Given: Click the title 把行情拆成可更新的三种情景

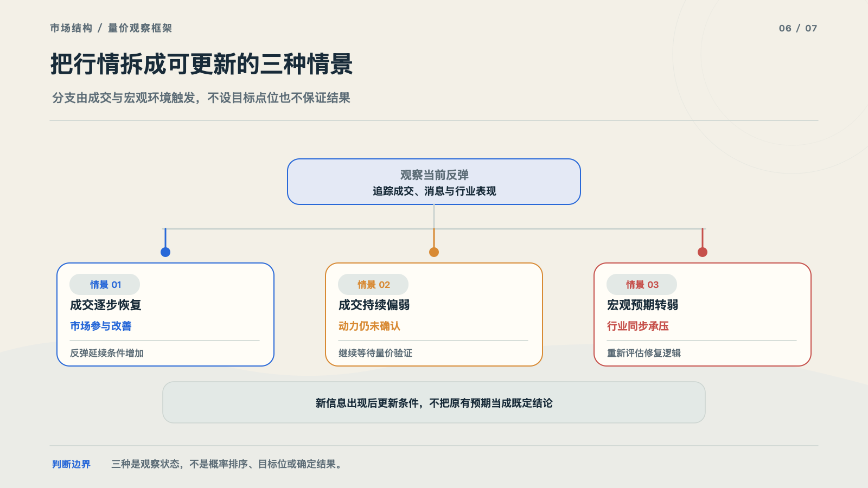Looking at the screenshot, I should point(202,64).
